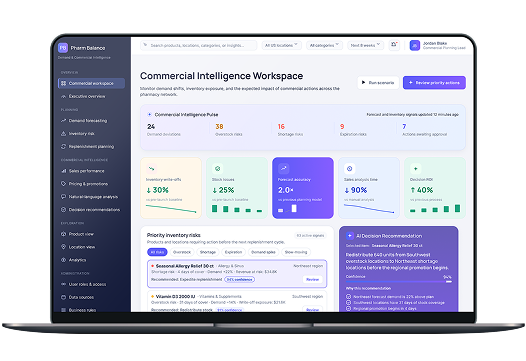
Task: Click the 38 Overstock risks stat
Action: pos(228,130)
